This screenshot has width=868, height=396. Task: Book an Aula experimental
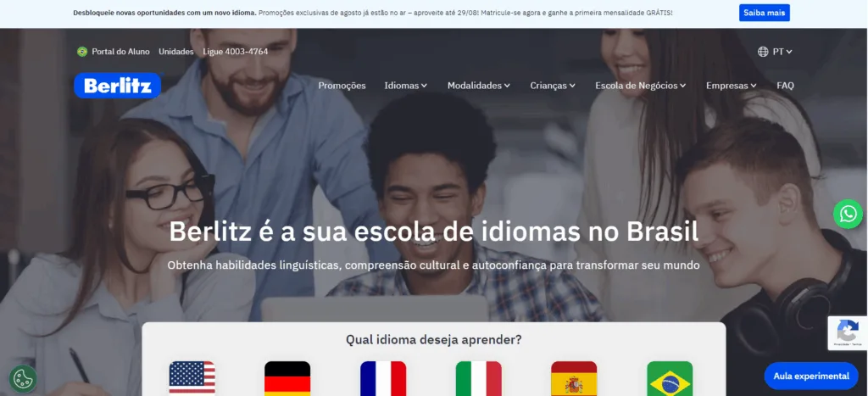(x=811, y=376)
